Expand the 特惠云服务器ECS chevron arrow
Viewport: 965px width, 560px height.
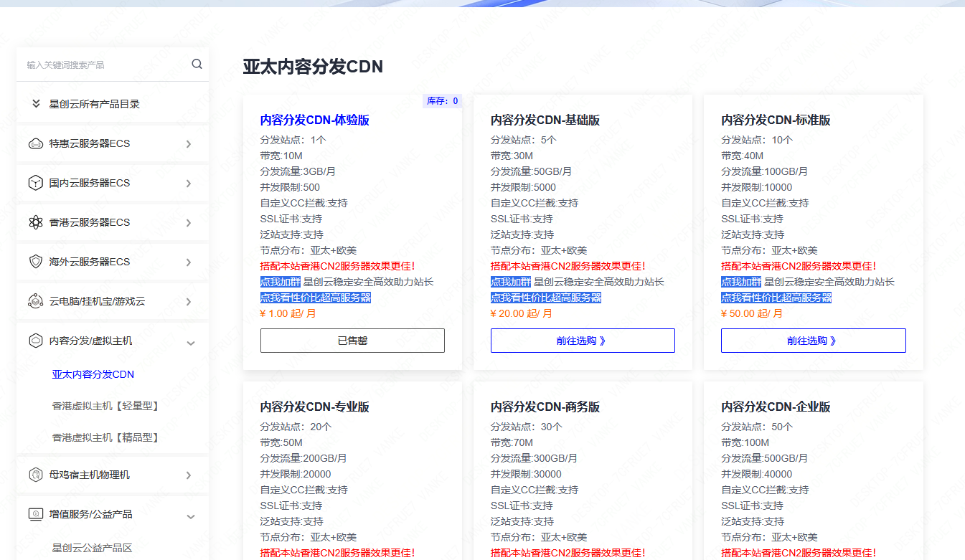point(189,144)
